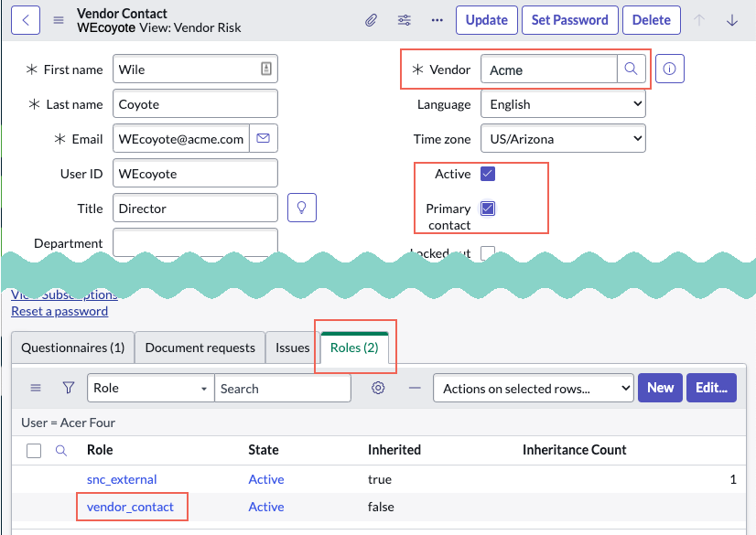Click the lightbulb suggestion icon beside Title

[302, 208]
